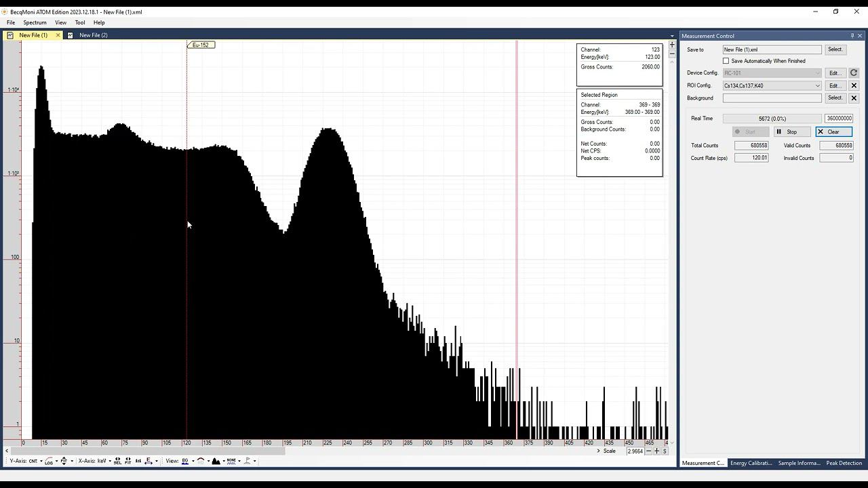This screenshot has width=868, height=488.
Task: Open the LOG scale dropdown arrow
Action: tap(56, 461)
